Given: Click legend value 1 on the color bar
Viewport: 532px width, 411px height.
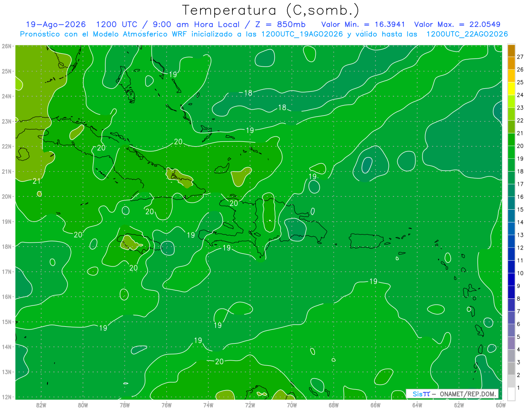Looking at the screenshot, I should click(519, 388).
